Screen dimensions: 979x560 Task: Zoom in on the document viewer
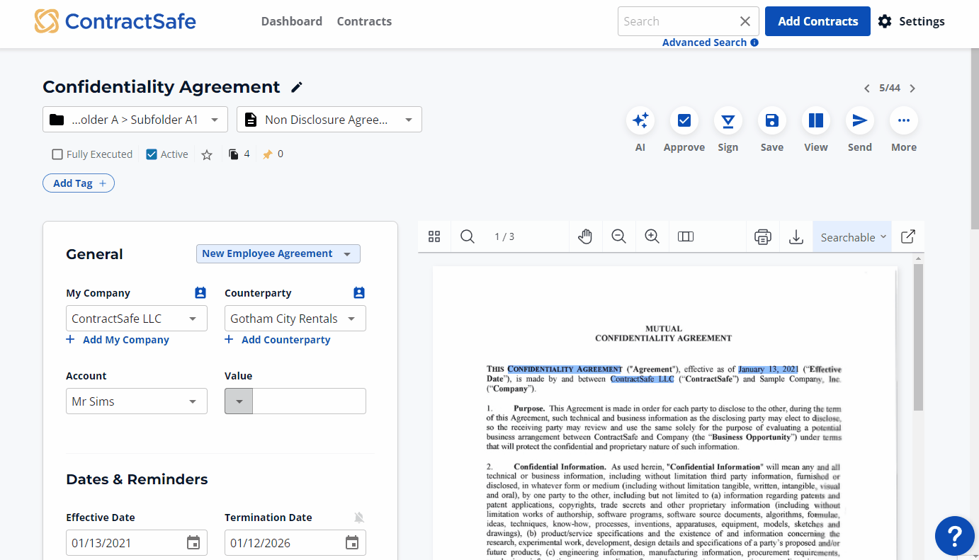[652, 237]
